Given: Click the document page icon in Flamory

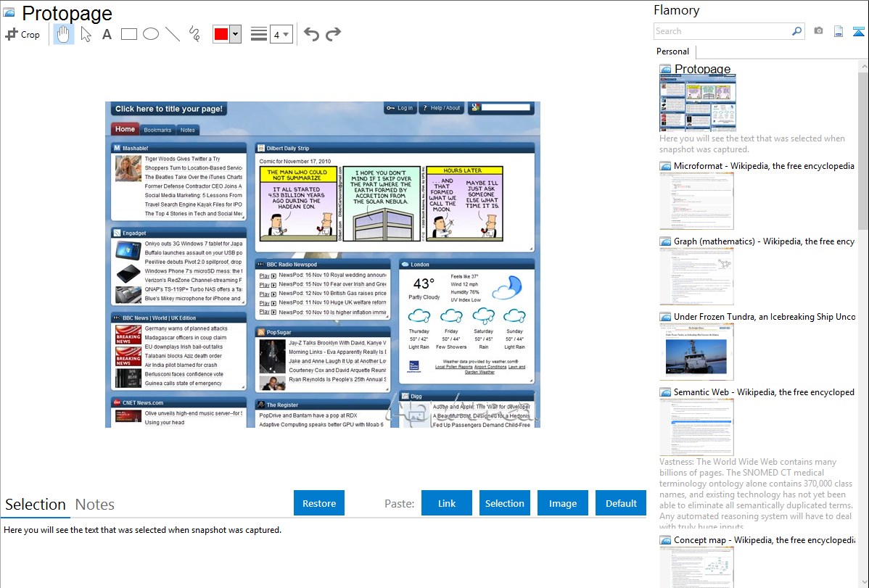Looking at the screenshot, I should (839, 32).
